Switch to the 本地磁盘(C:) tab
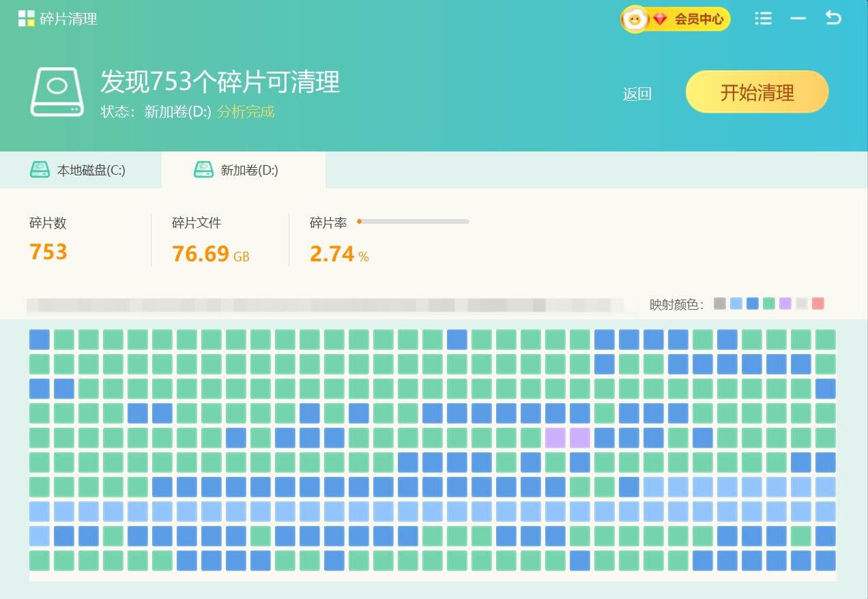Viewport: 868px width, 599px height. (78, 170)
